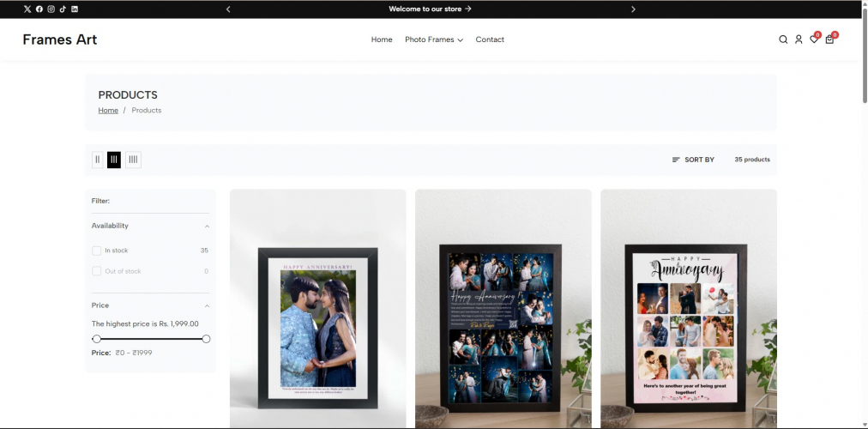Open the single couple Happy Anniversary frame product
Screen dimensions: 868x429
[317, 309]
